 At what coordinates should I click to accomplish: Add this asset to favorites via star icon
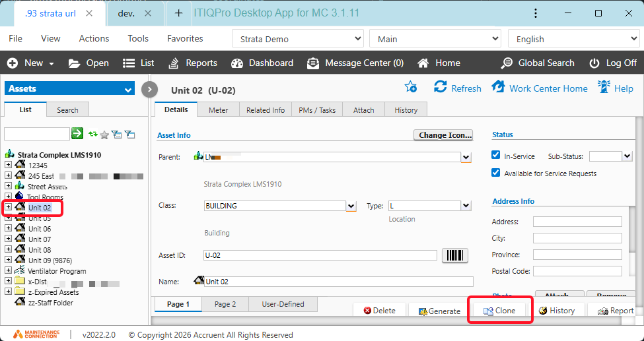(411, 87)
